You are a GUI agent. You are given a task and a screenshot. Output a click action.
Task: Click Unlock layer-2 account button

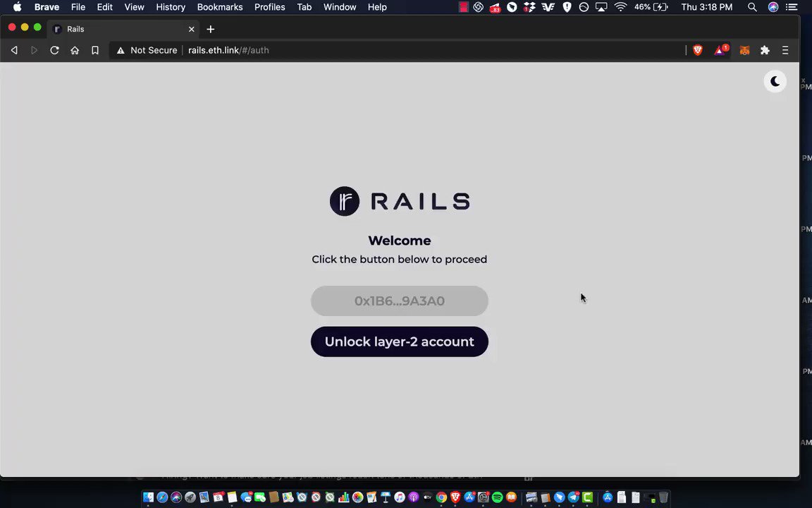click(x=399, y=341)
